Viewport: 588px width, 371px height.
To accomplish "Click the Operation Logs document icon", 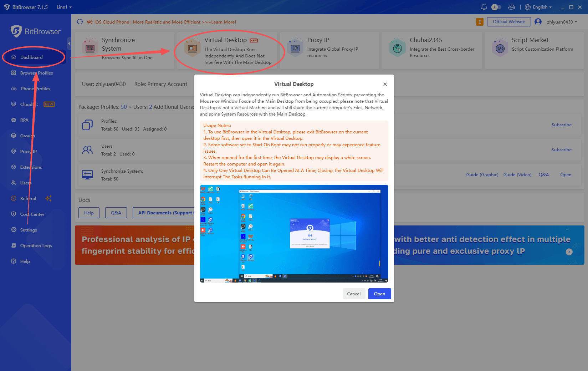I will point(14,245).
